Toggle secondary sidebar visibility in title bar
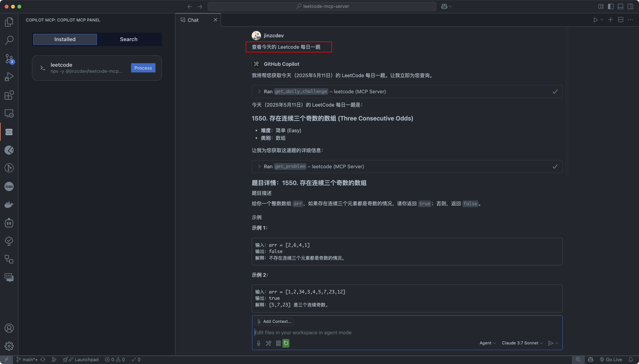639x364 pixels. (630, 6)
